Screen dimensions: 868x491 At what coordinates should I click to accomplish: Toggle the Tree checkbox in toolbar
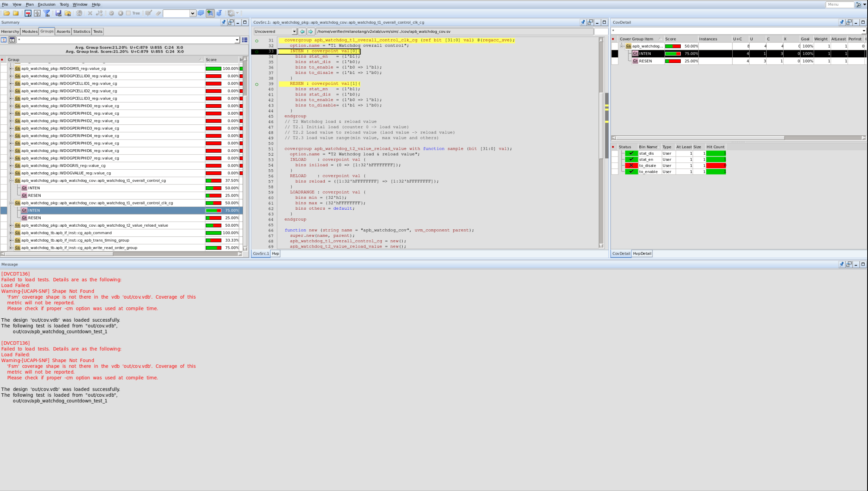(128, 13)
